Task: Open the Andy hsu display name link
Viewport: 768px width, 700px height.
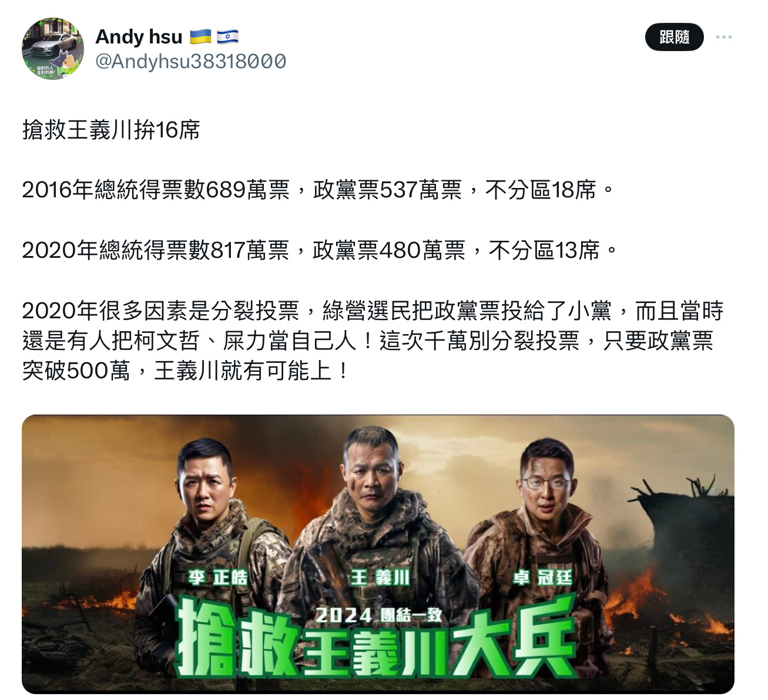Action: click(139, 37)
